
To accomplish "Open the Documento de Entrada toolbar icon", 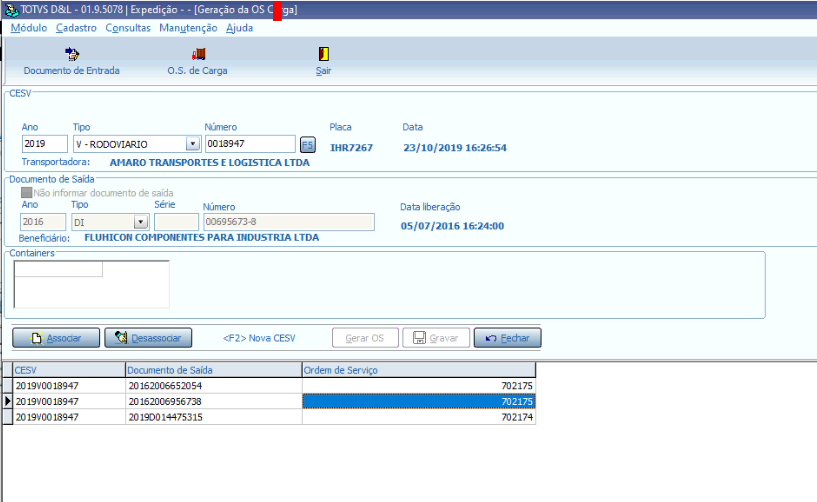I will click(71, 54).
